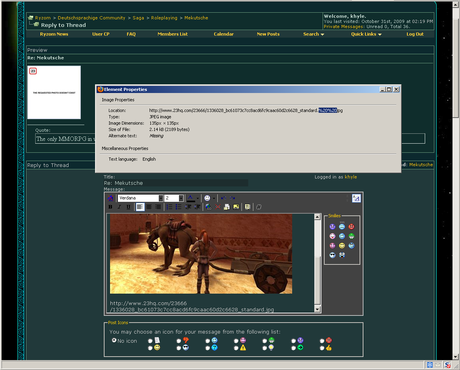This screenshot has height=370, width=460.
Task: Click the text color A swatch button
Action: tap(190, 198)
